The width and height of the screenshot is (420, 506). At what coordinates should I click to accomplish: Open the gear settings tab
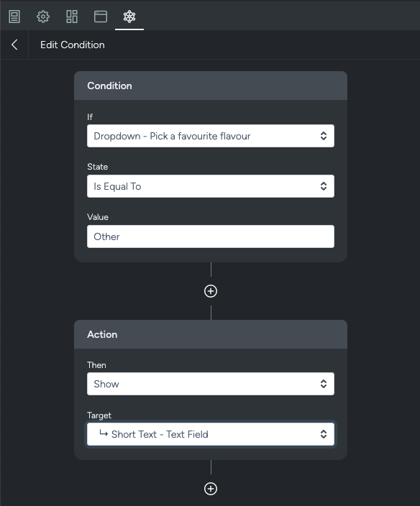tap(43, 17)
